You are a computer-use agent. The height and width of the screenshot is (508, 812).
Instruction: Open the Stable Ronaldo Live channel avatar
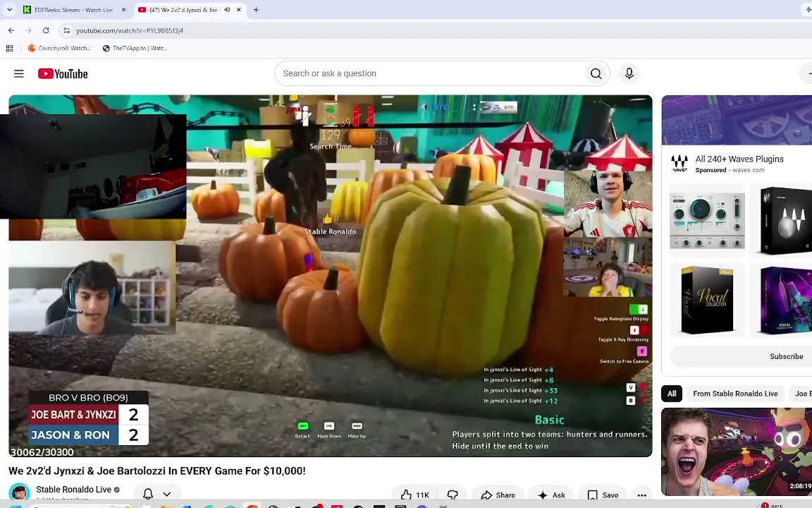coord(20,492)
